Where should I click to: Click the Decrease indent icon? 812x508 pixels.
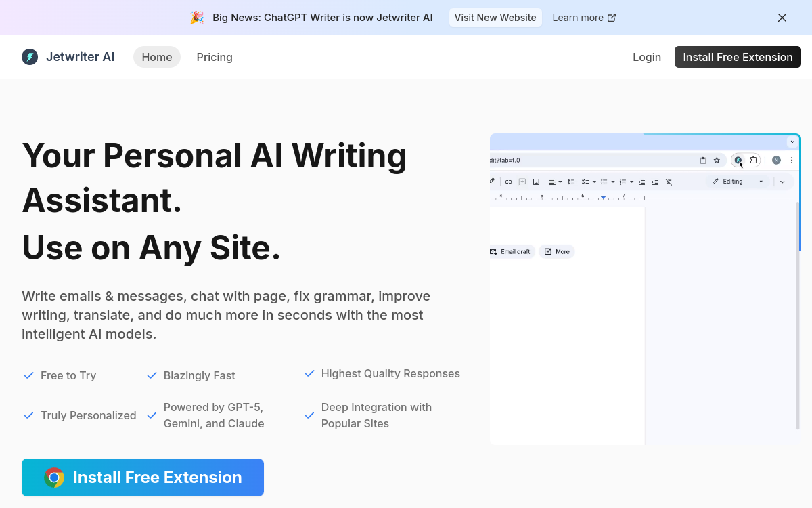pyautogui.click(x=641, y=182)
